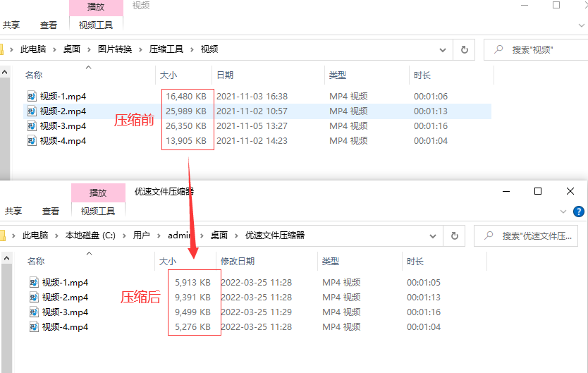Expand address history dropdown in bottom window
This screenshot has height=373, width=588.
tap(433, 236)
